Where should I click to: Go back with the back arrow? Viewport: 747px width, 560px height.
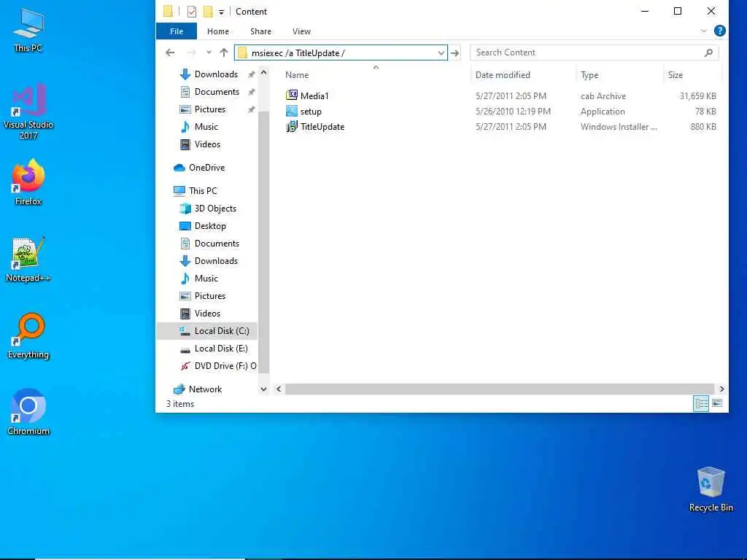pyautogui.click(x=170, y=52)
